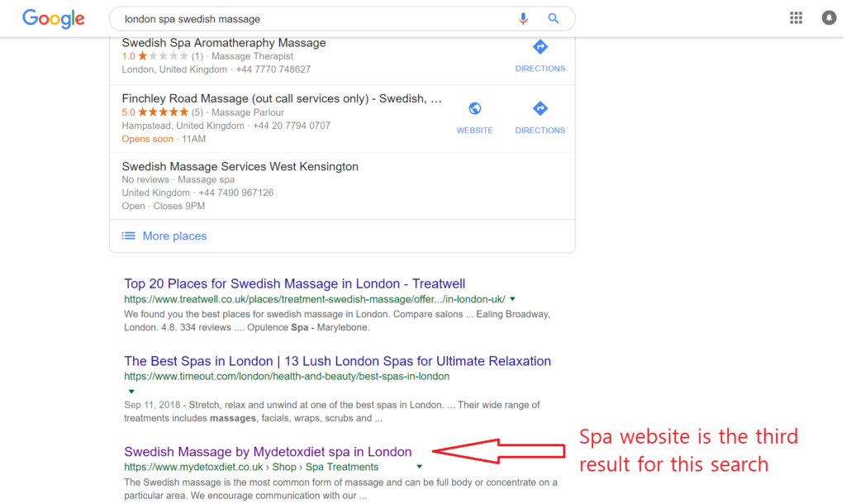Click the Google logo
This screenshot has width=846, height=504.
click(x=54, y=19)
